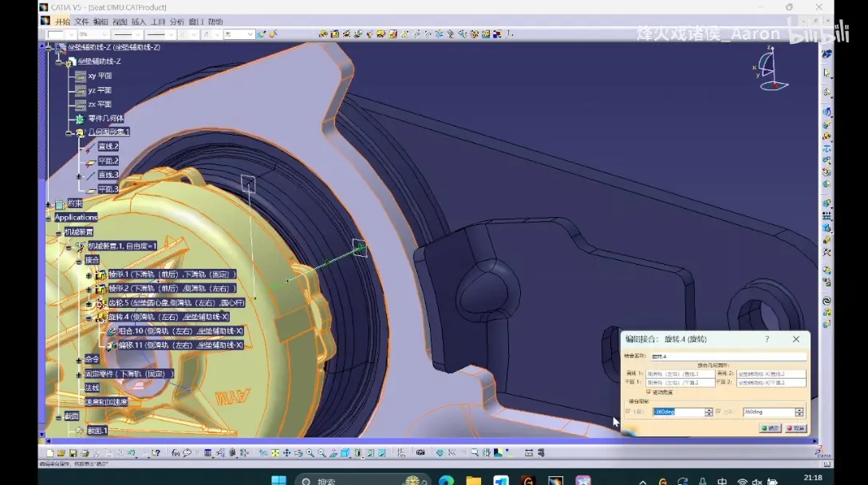
Task: Toggle the lower limit 下限 checkbox
Action: 628,412
